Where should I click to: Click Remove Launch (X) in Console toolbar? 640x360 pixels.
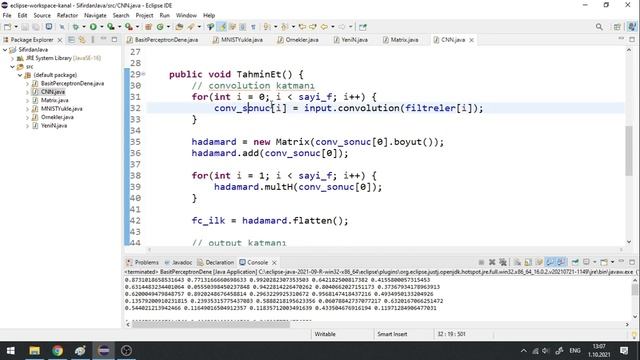point(492,262)
